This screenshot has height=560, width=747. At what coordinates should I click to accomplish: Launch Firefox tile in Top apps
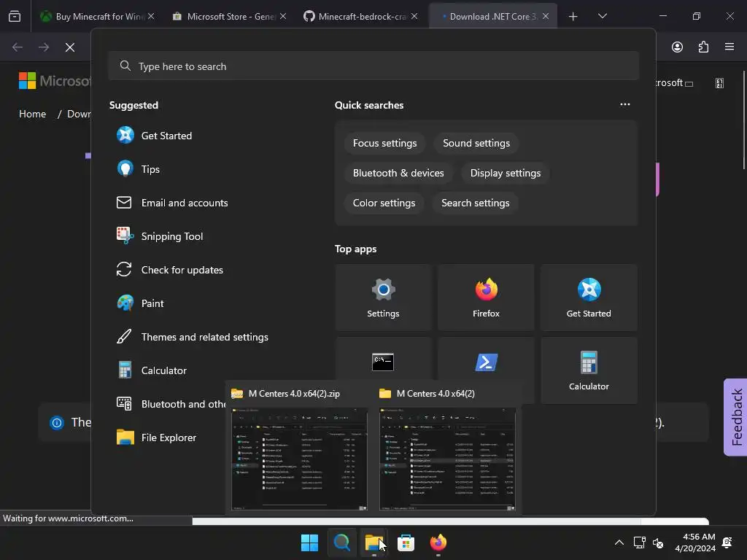point(486,297)
